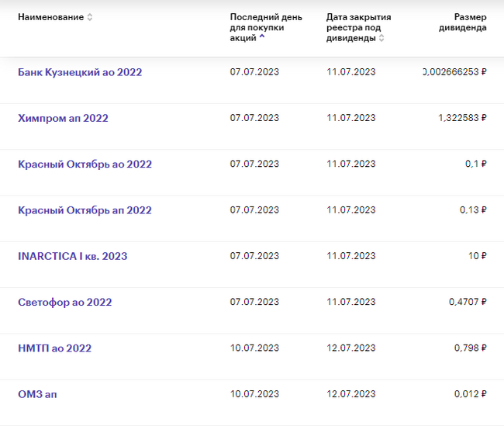
Task: Click the Размер дивиденда column header
Action: click(x=463, y=23)
